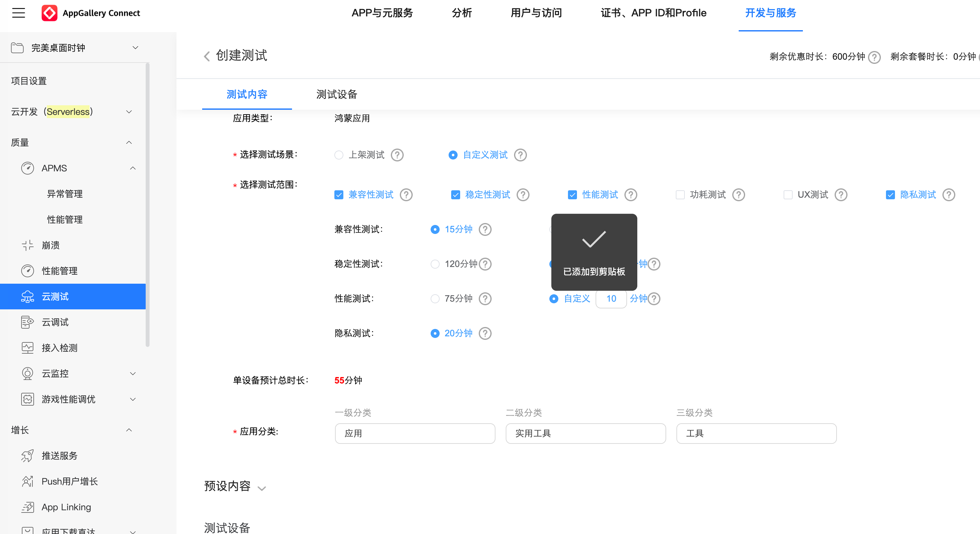
Task: Click help icon beside 隐私测试 checkbox
Action: coord(949,195)
